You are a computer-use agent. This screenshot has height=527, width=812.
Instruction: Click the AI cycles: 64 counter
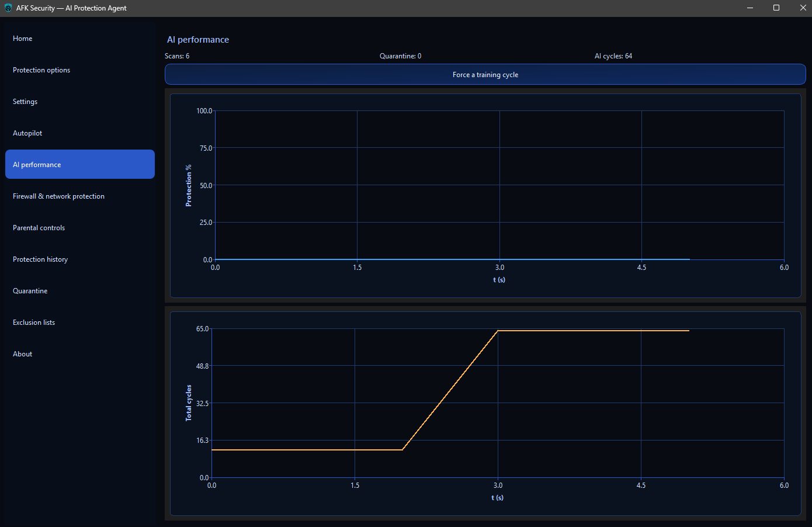pos(613,56)
